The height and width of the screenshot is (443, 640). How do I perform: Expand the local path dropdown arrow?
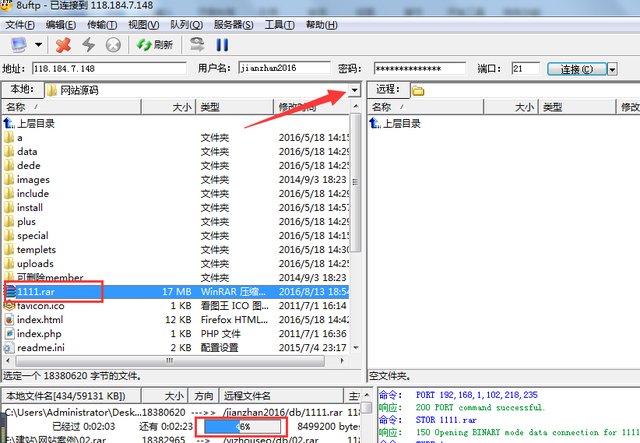355,90
